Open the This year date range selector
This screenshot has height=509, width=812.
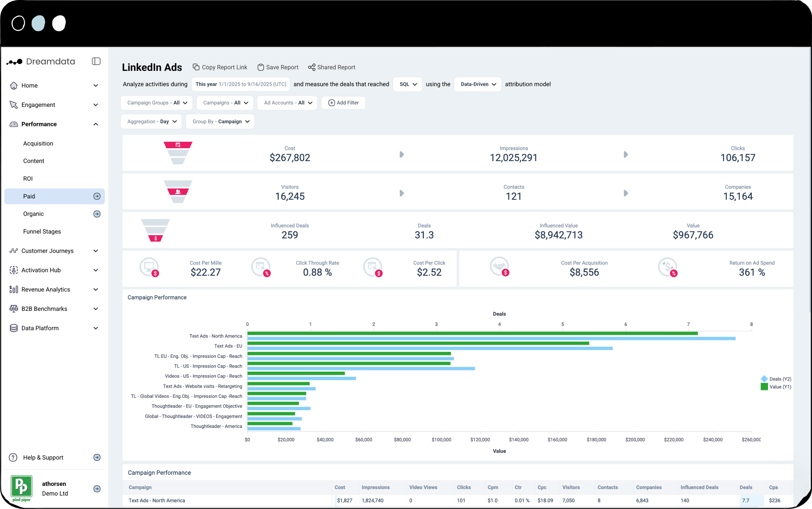(x=240, y=84)
